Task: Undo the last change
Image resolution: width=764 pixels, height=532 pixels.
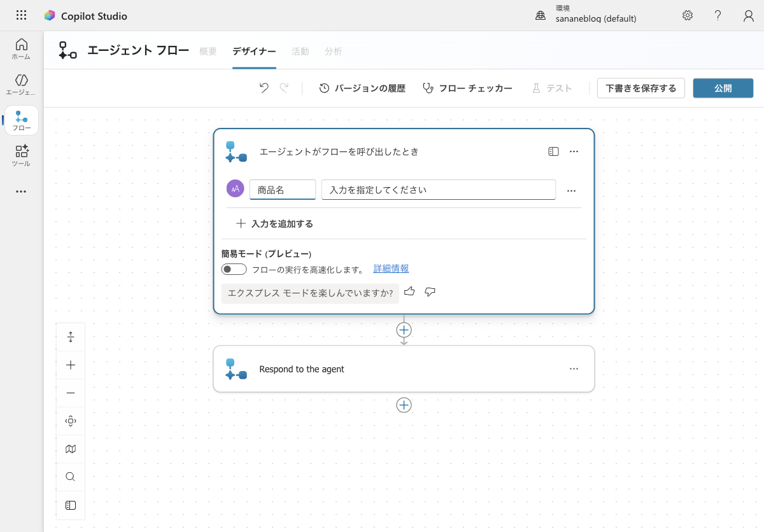Action: tap(264, 88)
